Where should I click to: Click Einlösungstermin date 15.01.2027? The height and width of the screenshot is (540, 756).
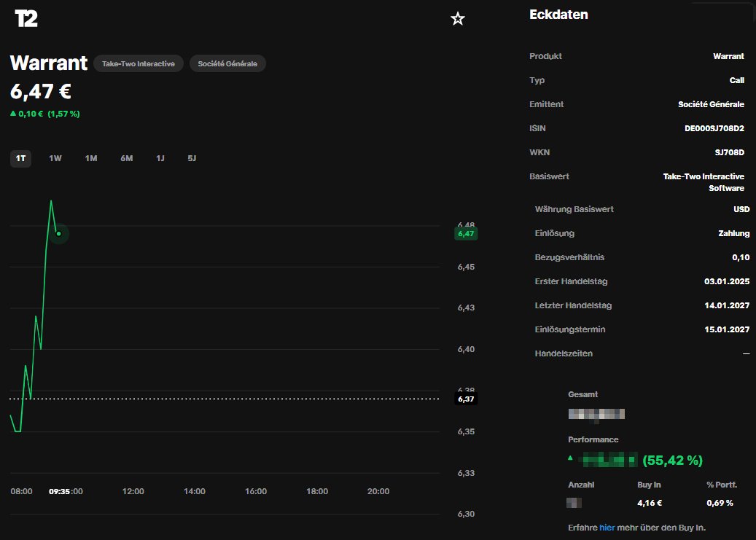(x=727, y=329)
